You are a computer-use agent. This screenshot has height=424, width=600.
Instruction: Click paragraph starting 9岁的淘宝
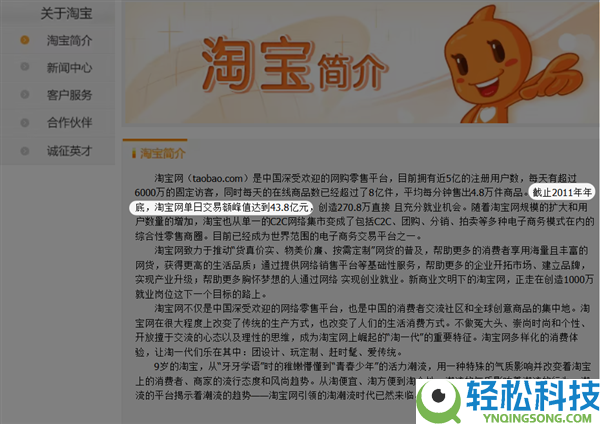point(363,380)
